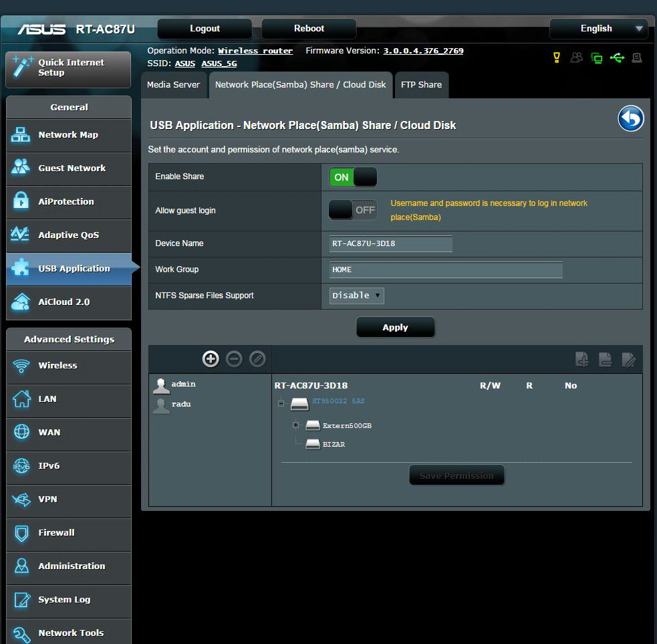Click the ST950032 5AS disk drive icon
The height and width of the screenshot is (644, 657).
tap(299, 404)
